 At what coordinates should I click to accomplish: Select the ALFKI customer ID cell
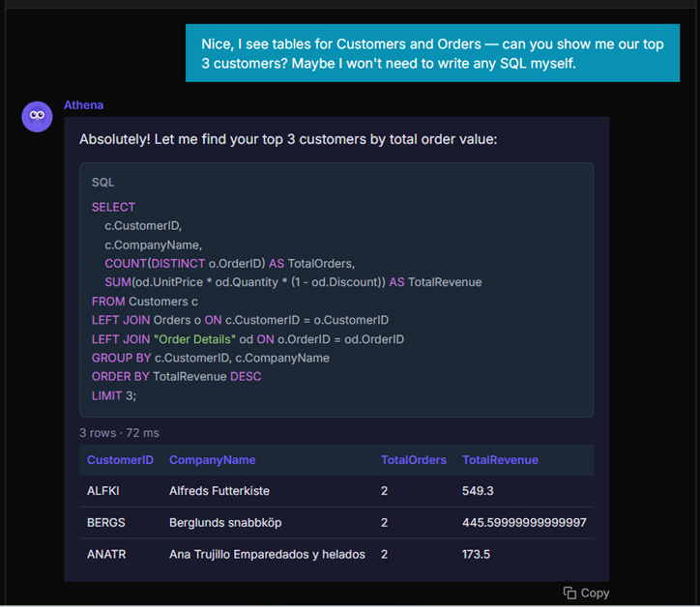point(102,491)
